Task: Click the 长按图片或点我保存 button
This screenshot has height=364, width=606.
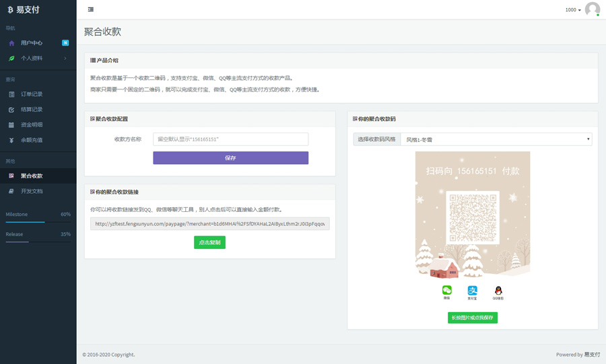Action: tap(472, 318)
